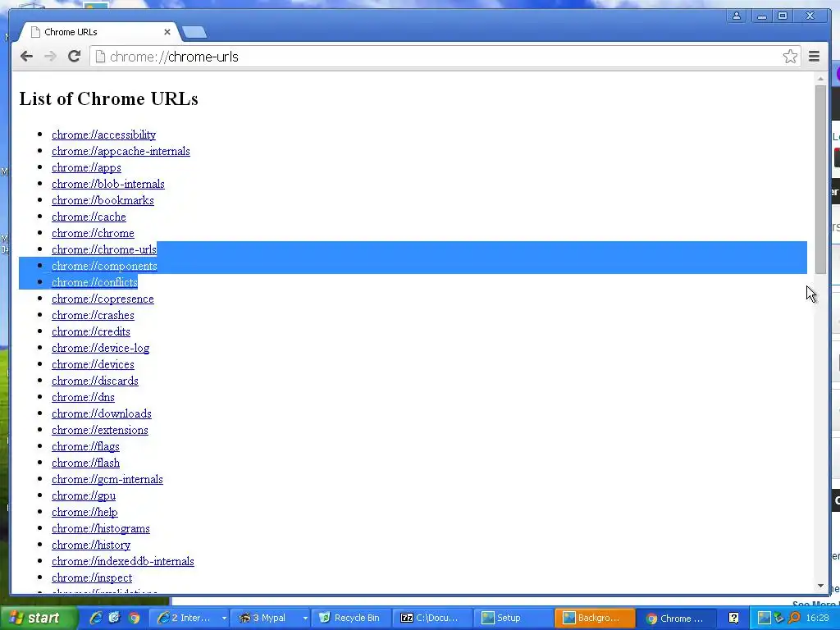Reload the Chrome URLs page
This screenshot has width=840, height=630.
click(75, 57)
